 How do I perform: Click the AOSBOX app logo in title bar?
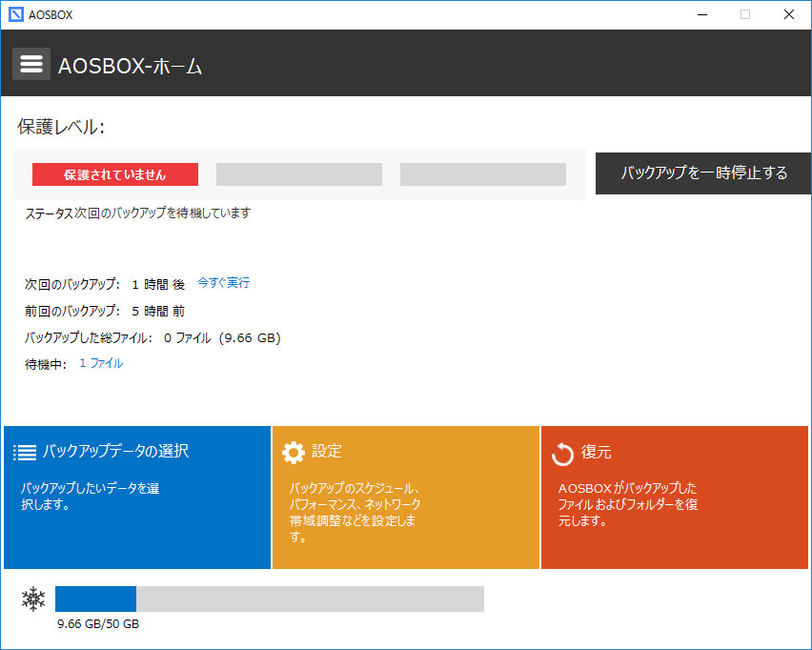tap(16, 14)
